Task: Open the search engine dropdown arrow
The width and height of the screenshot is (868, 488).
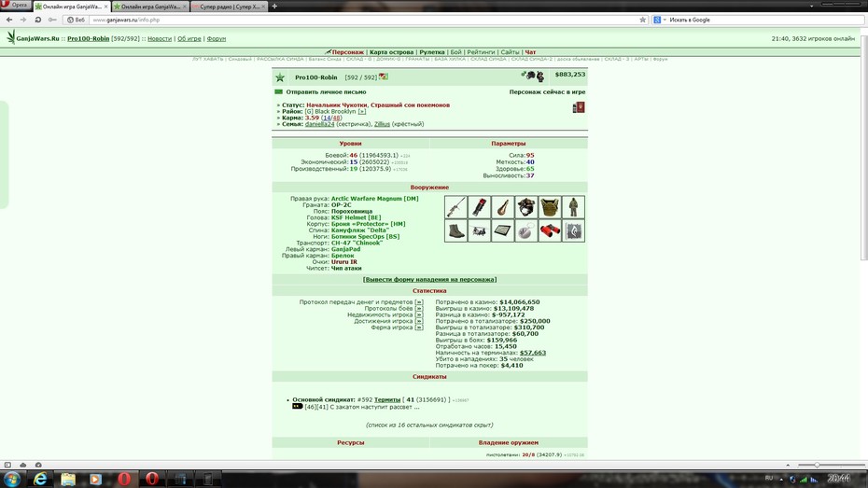Action: coord(665,20)
